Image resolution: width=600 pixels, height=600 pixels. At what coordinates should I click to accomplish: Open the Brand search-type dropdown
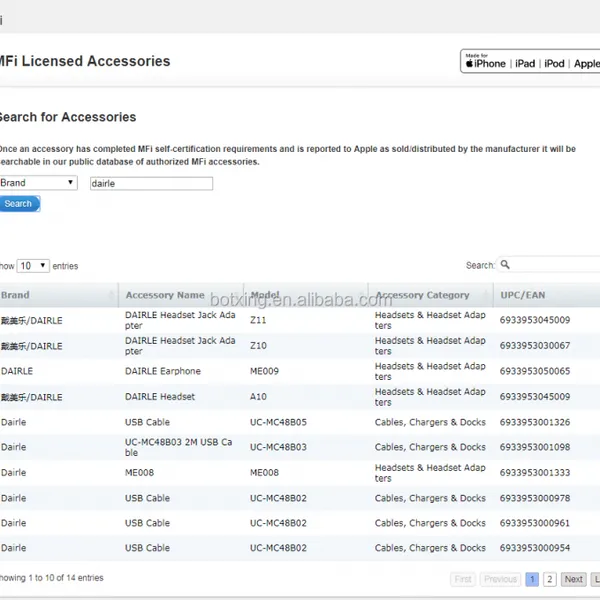click(x=38, y=183)
